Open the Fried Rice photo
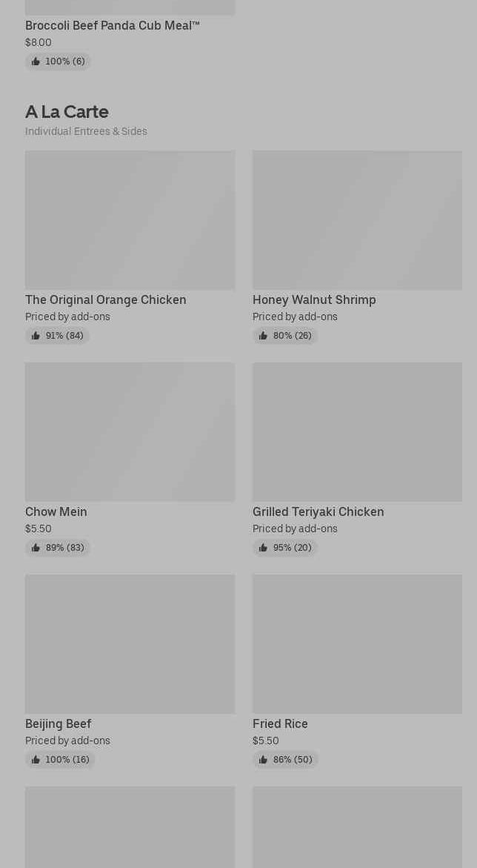477x868 pixels. pyautogui.click(x=358, y=644)
